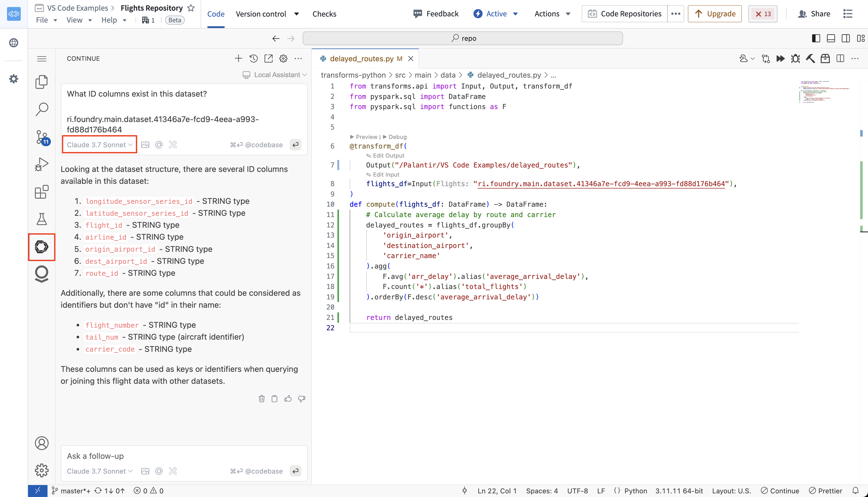Click the Share button

(x=814, y=14)
